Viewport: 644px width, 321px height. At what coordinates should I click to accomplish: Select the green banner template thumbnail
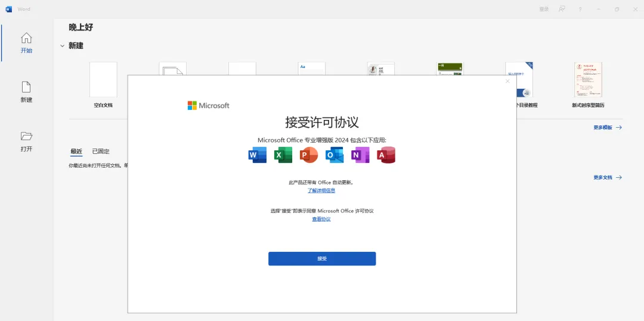[450, 69]
